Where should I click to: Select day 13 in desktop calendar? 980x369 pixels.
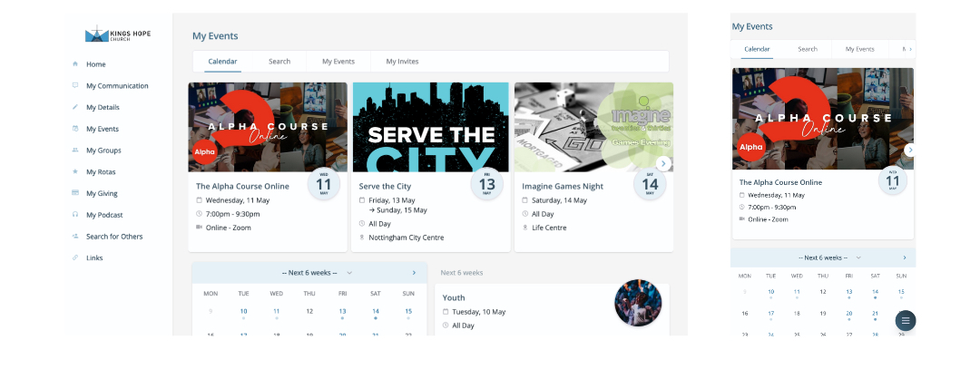[x=342, y=312]
